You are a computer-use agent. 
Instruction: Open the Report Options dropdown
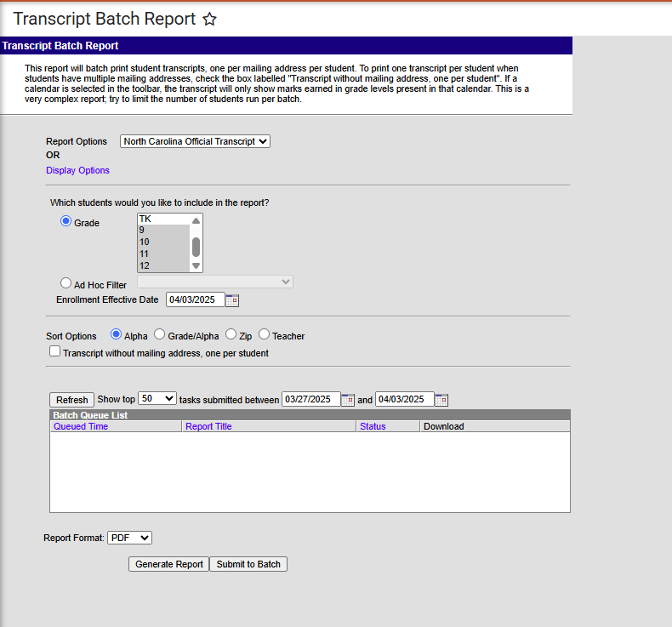(x=195, y=141)
